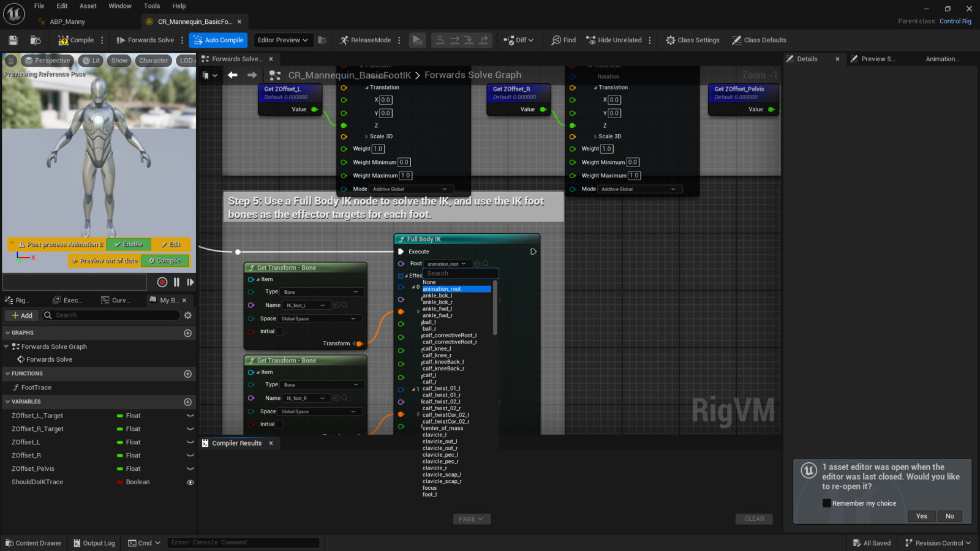Screen dimensions: 980x551
Task: Click the Browse to asset icon
Action: [x=36, y=40]
